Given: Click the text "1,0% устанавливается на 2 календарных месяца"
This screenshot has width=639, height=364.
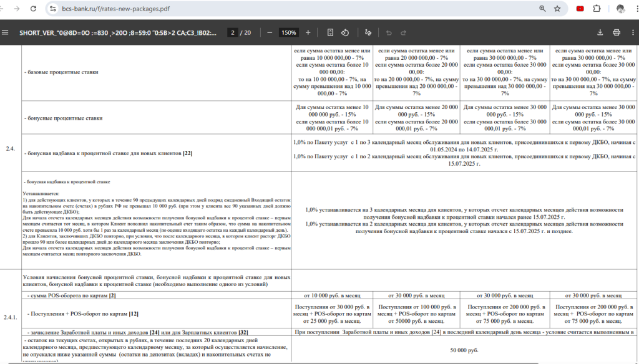Looking at the screenshot, I should 464,228.
